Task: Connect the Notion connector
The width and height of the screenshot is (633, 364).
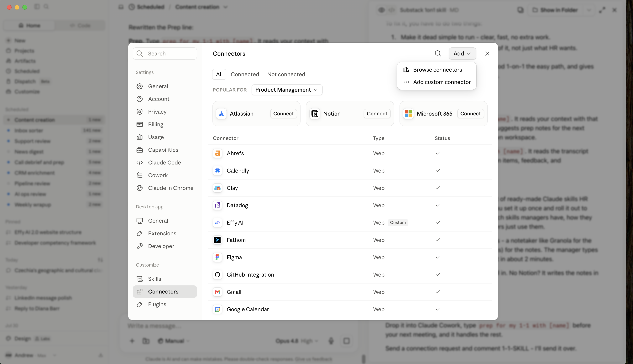Action: point(377,114)
